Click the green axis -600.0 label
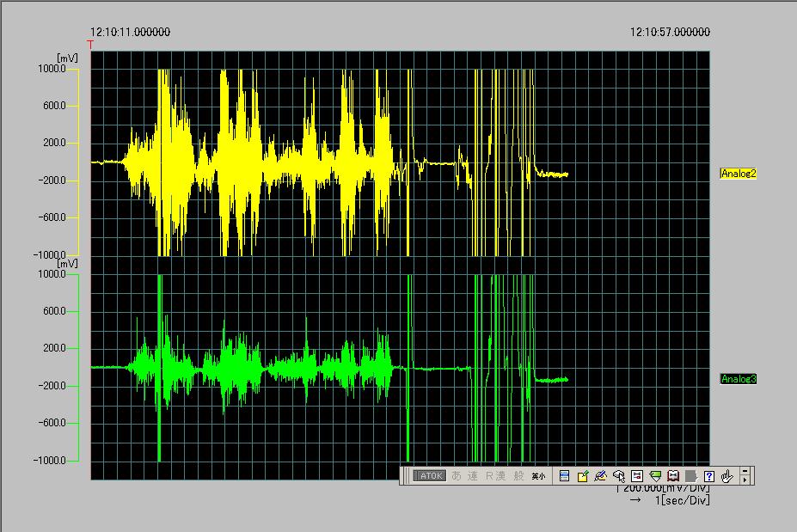The width and height of the screenshot is (797, 532). 52,423
